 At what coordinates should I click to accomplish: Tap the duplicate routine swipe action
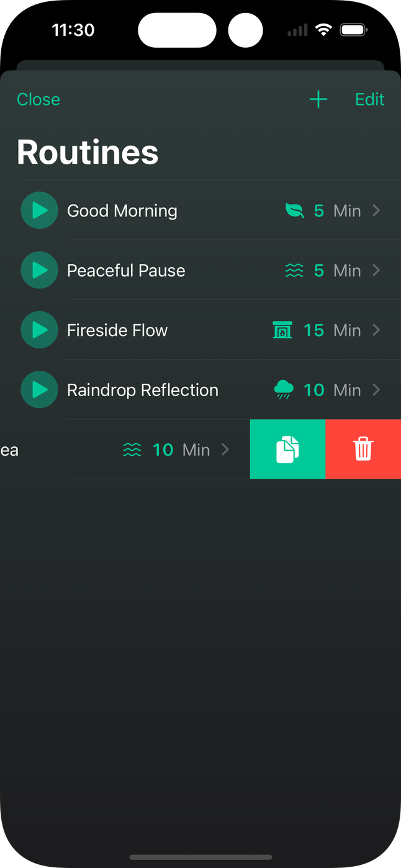point(287,449)
